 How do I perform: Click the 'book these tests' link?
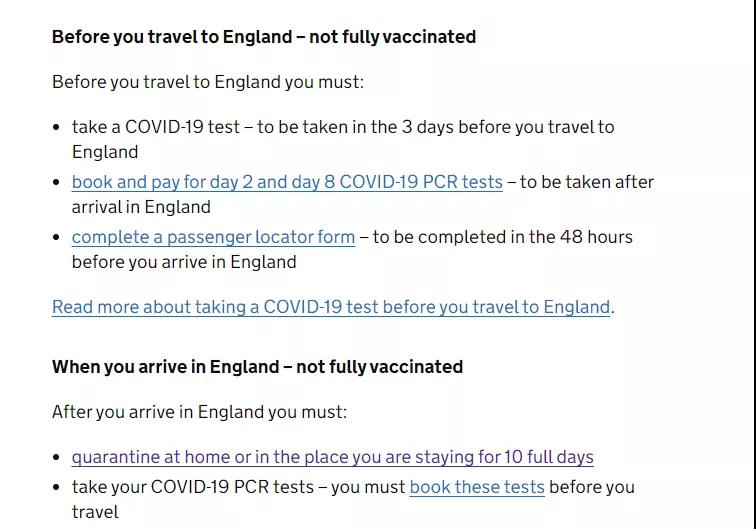[x=477, y=487]
